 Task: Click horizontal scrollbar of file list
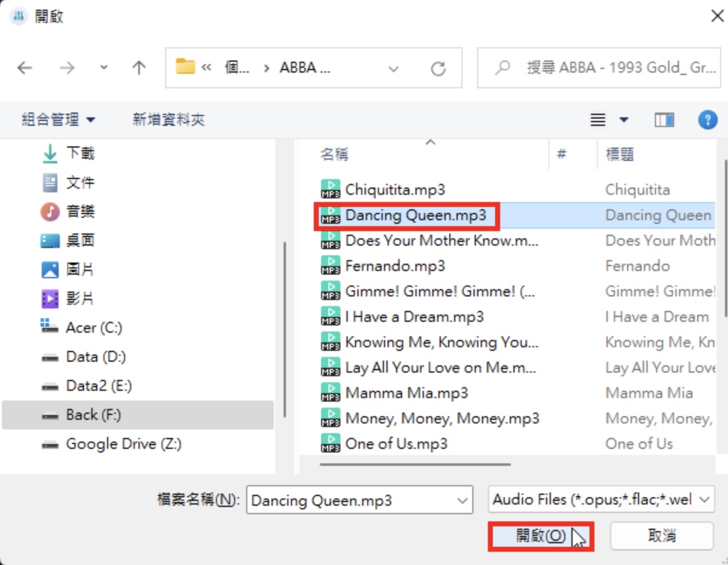click(x=415, y=465)
